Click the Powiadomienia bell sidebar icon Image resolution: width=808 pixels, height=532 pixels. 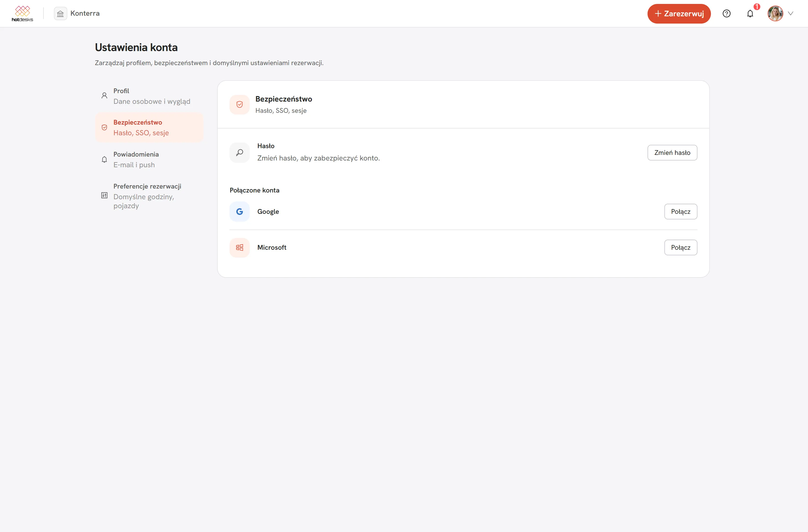104,160
